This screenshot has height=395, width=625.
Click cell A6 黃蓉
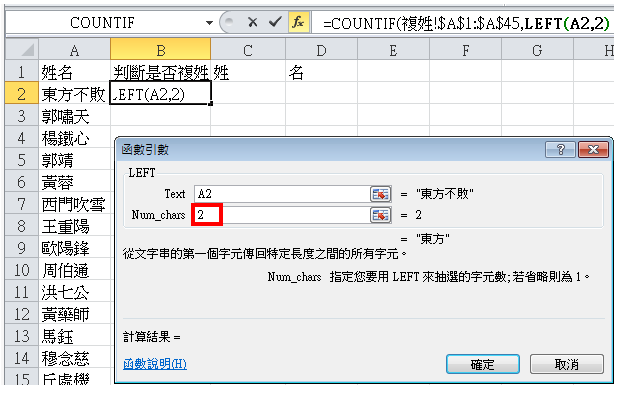pos(75,182)
